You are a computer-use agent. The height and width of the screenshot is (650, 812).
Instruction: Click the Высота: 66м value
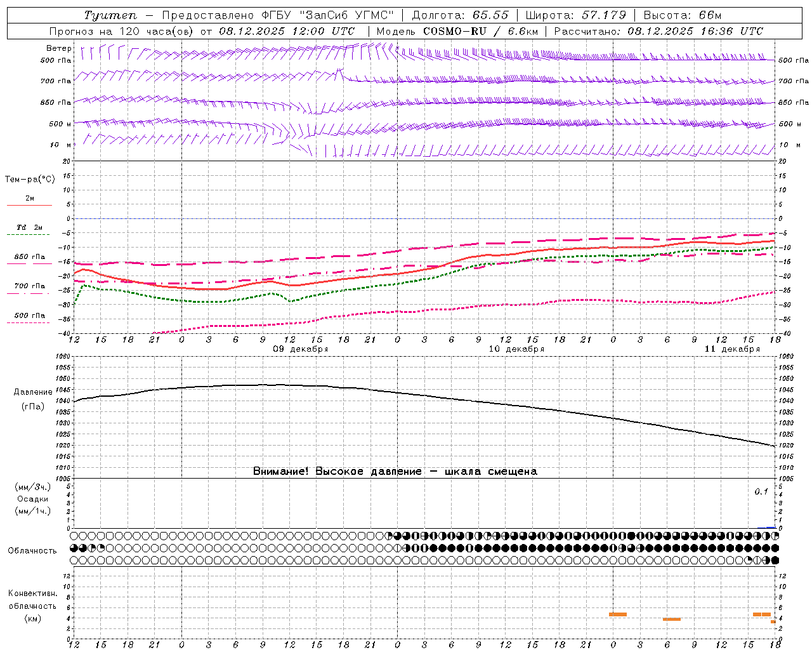[683, 15]
